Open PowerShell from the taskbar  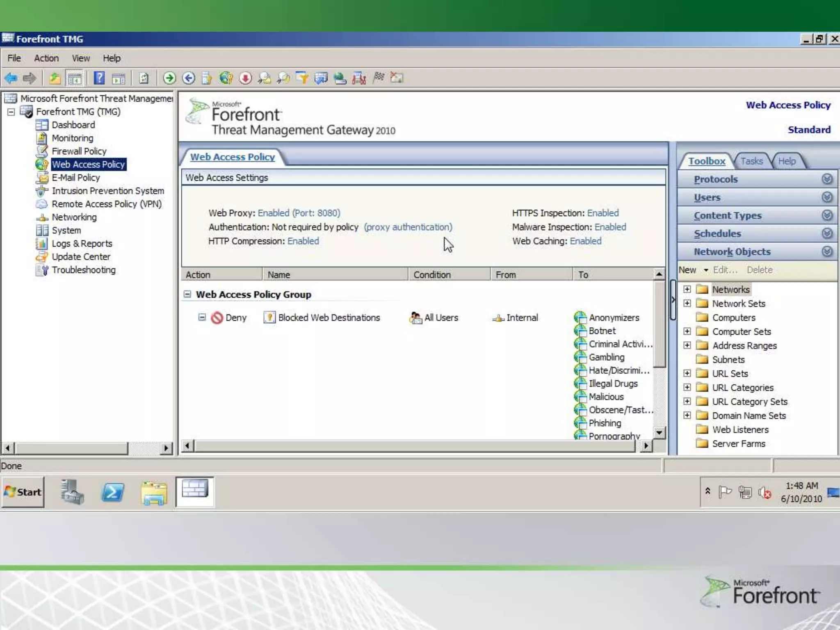point(112,492)
